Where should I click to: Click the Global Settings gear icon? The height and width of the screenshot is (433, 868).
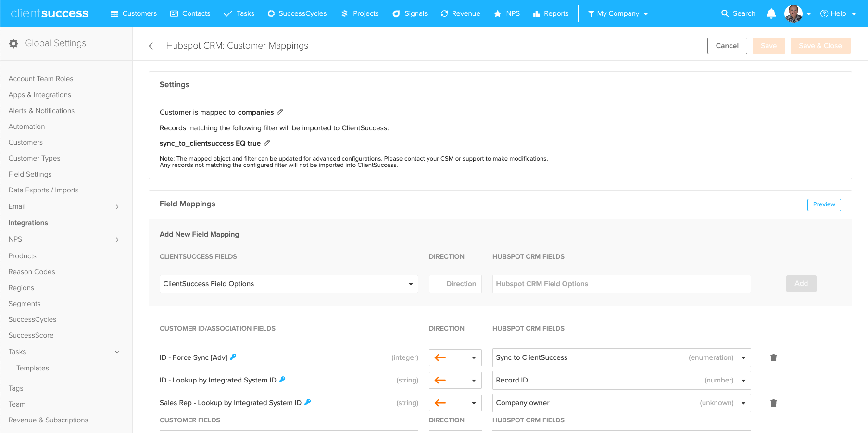pyautogui.click(x=13, y=43)
